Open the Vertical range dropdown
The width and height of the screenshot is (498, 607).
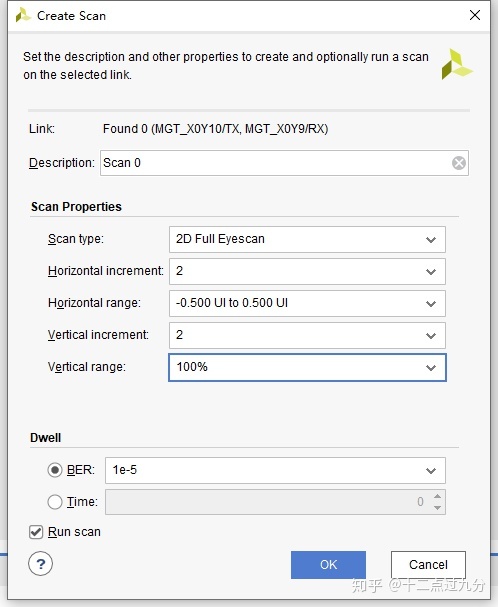307,367
